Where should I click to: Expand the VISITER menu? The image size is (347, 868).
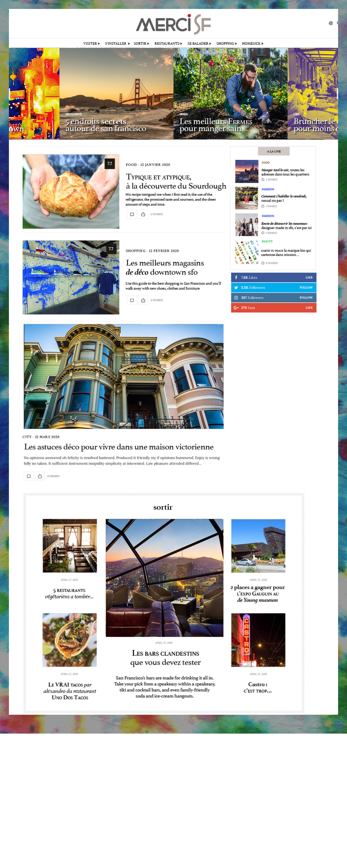(91, 43)
